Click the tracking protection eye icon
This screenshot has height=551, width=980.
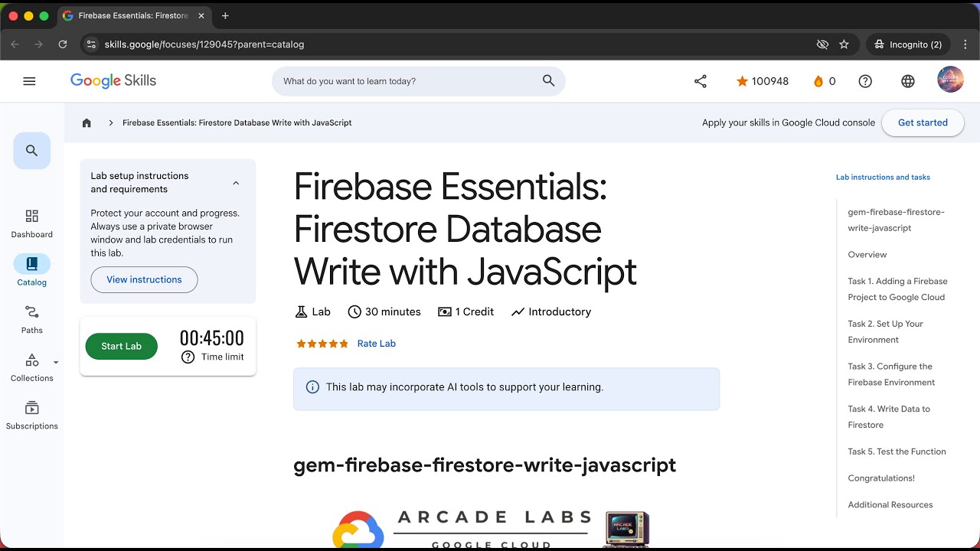(822, 44)
